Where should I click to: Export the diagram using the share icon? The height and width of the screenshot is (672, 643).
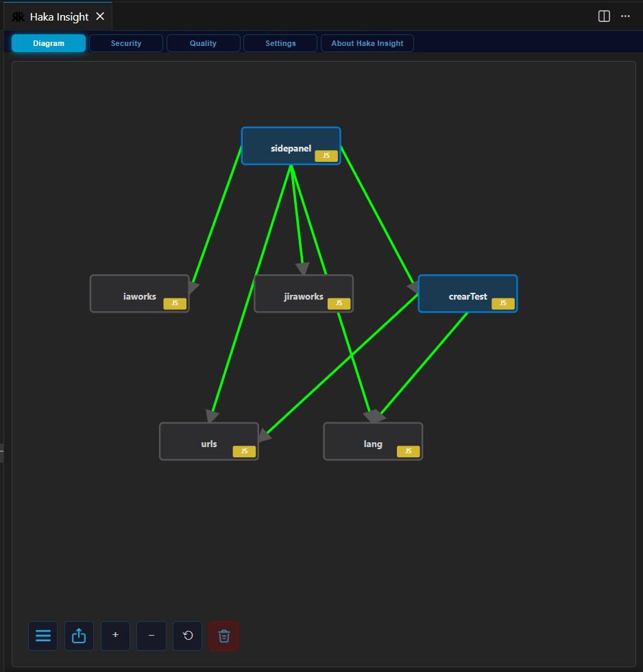click(79, 636)
